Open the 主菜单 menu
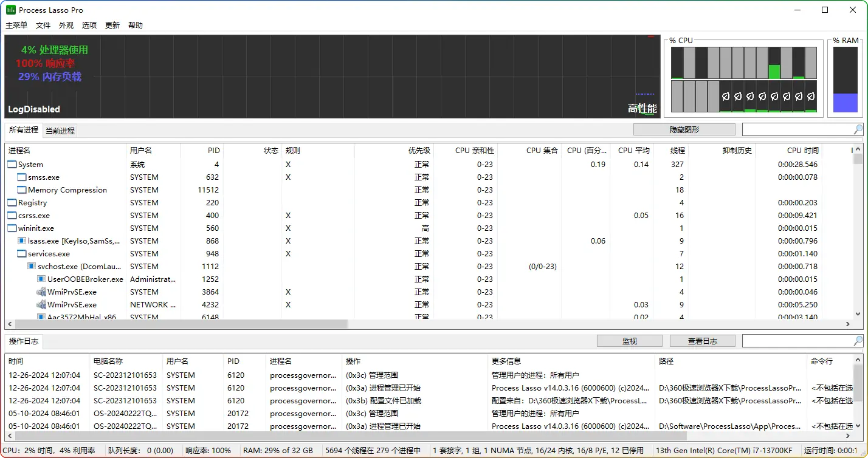Image resolution: width=868 pixels, height=458 pixels. tap(16, 26)
